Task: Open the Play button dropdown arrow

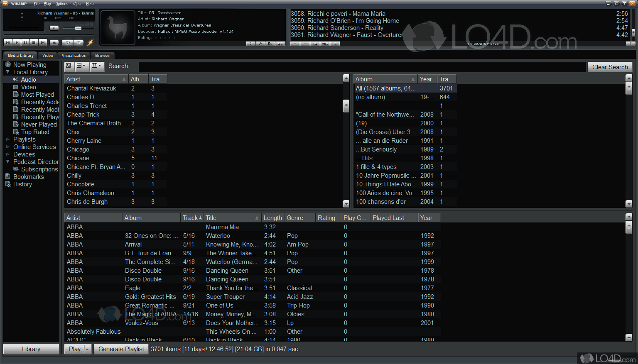Action: tap(88, 349)
